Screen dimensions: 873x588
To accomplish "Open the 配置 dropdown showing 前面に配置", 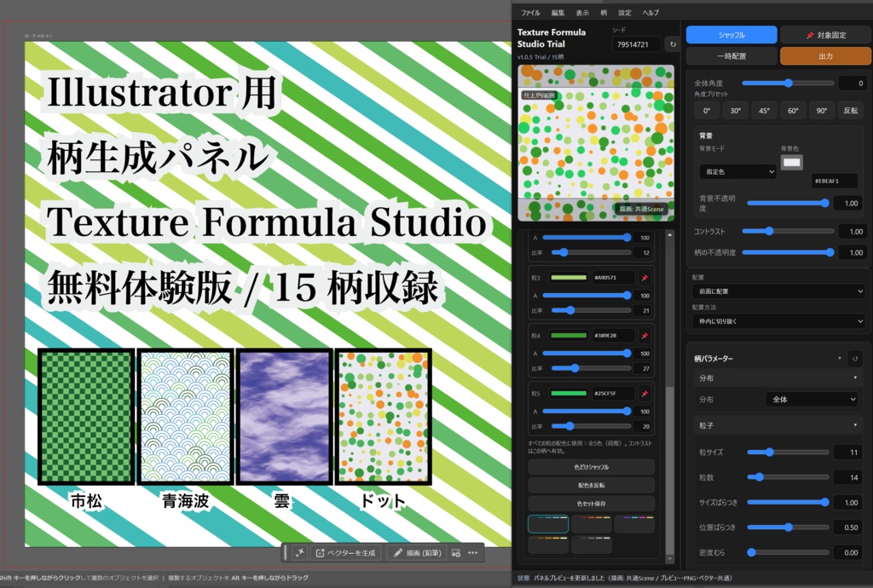I will 778,291.
